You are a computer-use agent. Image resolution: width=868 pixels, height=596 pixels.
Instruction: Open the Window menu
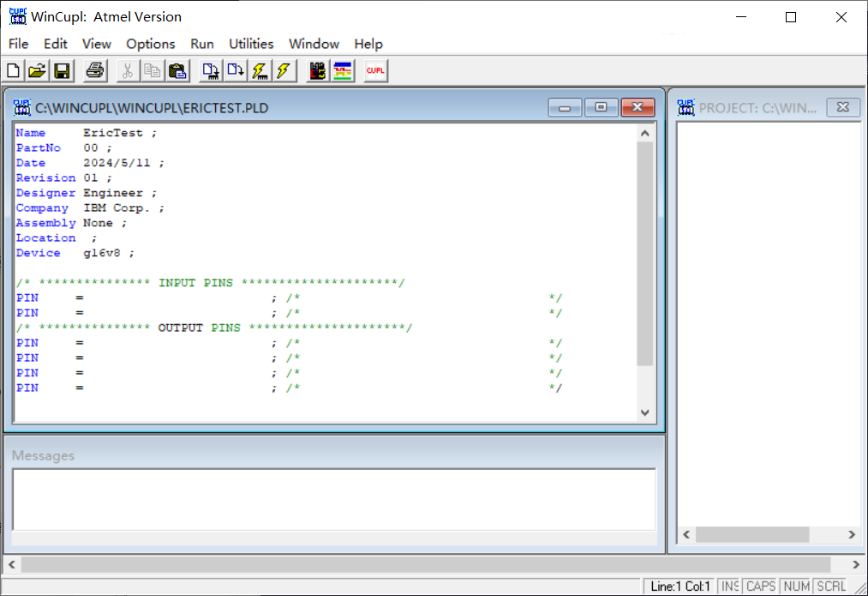coord(314,44)
